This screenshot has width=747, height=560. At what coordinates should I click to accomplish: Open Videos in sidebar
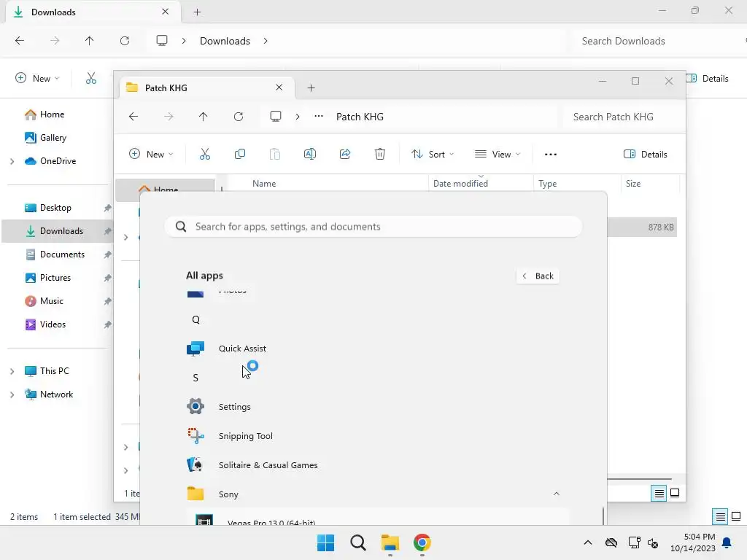[53, 324]
